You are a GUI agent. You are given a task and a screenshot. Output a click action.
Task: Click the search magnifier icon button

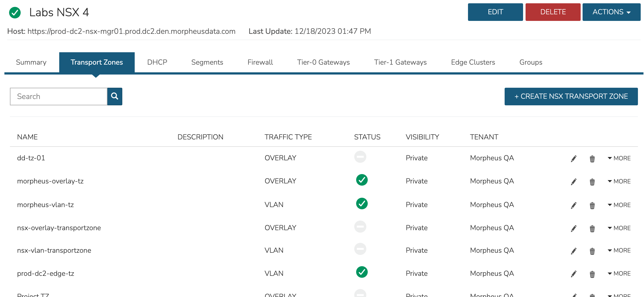coord(115,96)
